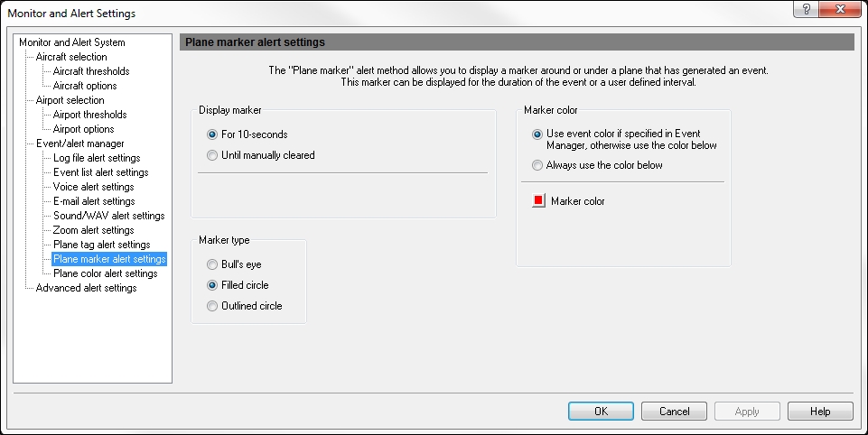
Task: Choose the Outlined circle marker type
Action: tap(212, 306)
